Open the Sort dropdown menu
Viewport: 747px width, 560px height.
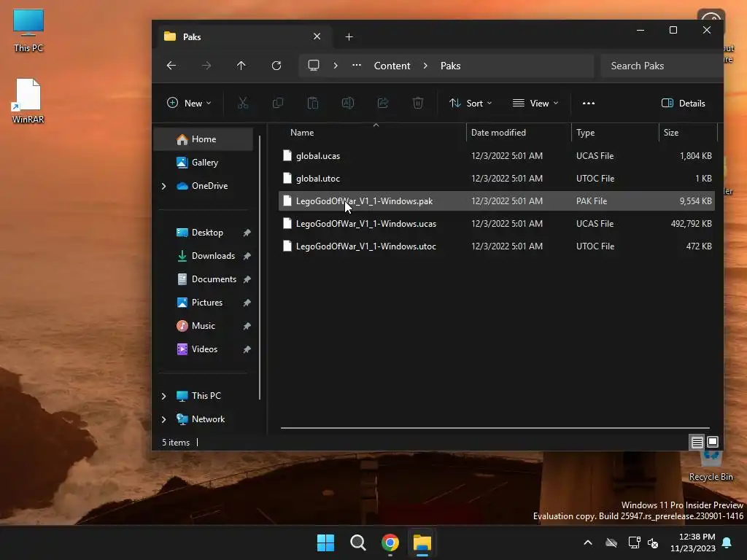click(x=471, y=104)
